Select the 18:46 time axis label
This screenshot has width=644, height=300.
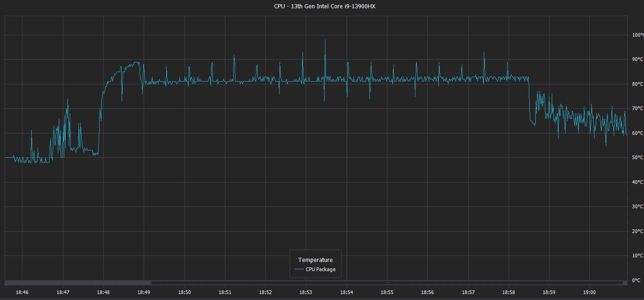click(x=22, y=292)
